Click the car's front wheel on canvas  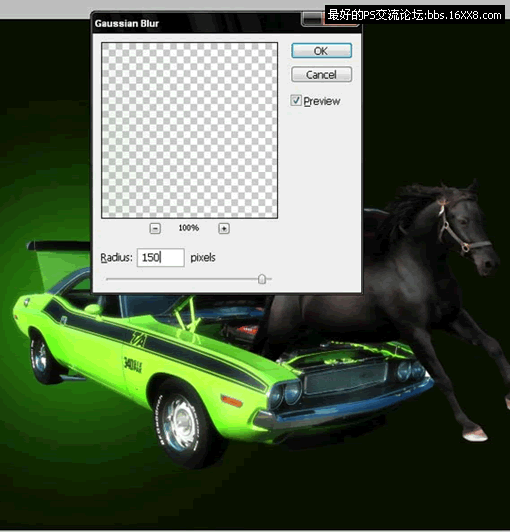click(x=179, y=424)
